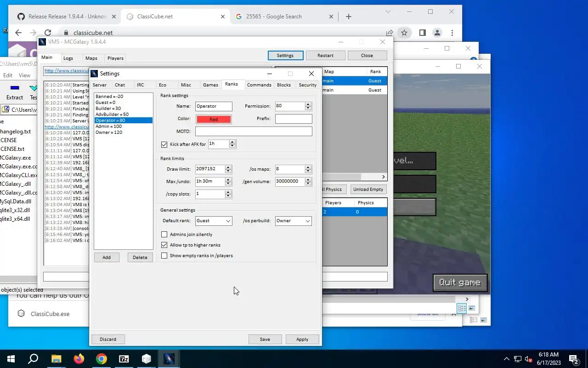This screenshot has height=368, width=588.
Task: Click Restart button in MCGalaxy window
Action: coord(325,56)
